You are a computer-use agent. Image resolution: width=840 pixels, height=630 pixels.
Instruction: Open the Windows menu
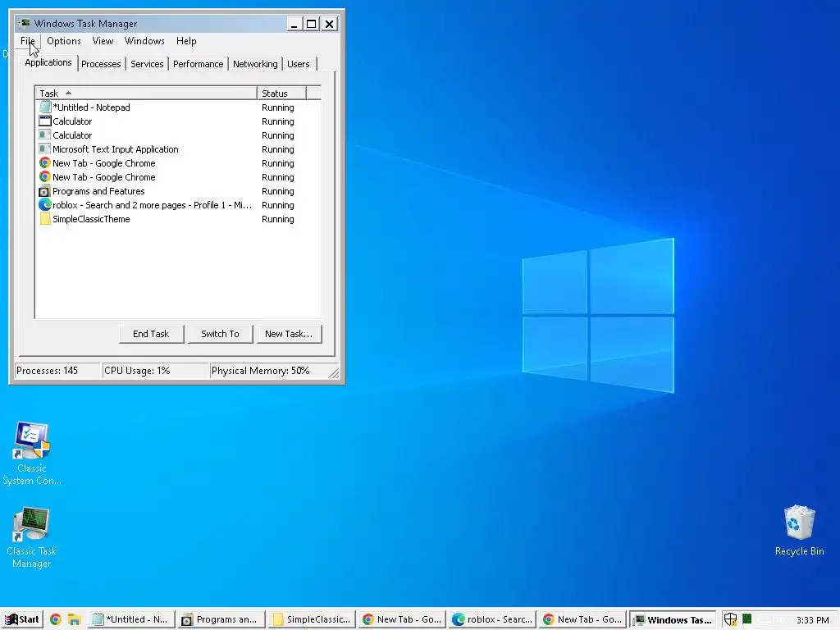144,41
